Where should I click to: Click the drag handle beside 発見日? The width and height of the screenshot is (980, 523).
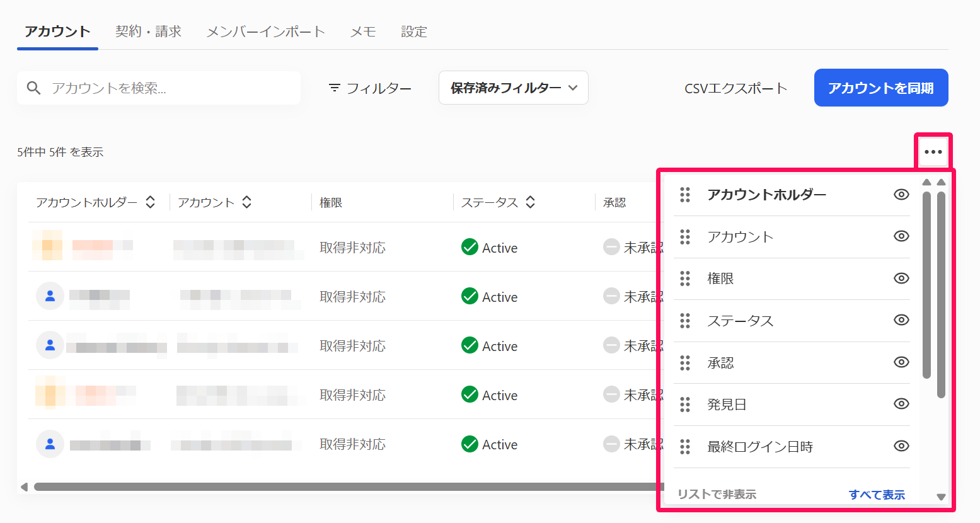coord(685,404)
